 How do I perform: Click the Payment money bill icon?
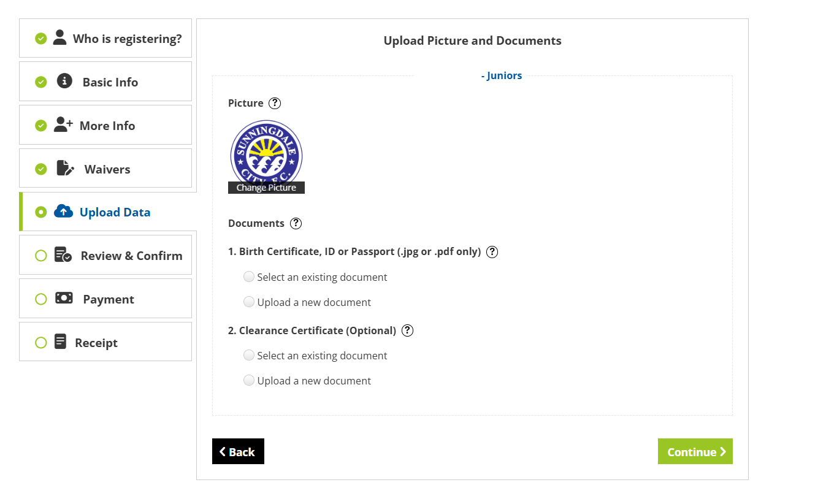coord(64,298)
